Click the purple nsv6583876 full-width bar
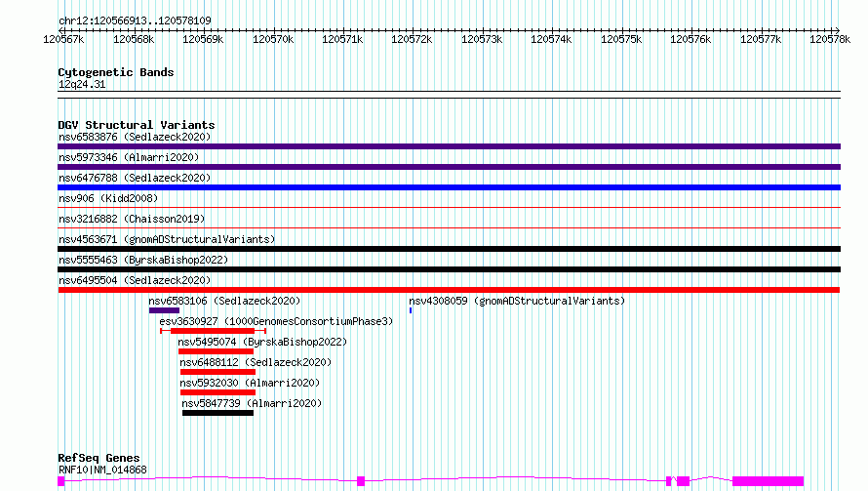This screenshot has width=868, height=491. pos(449,146)
